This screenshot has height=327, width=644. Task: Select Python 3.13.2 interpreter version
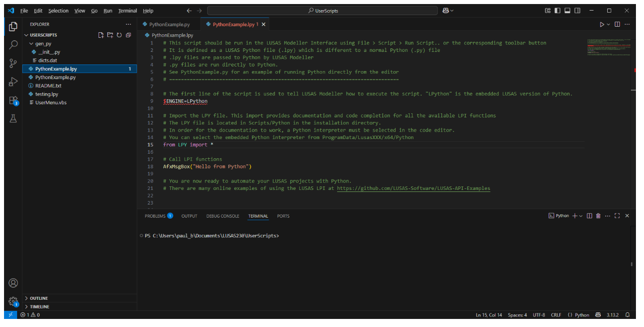pyautogui.click(x=613, y=315)
